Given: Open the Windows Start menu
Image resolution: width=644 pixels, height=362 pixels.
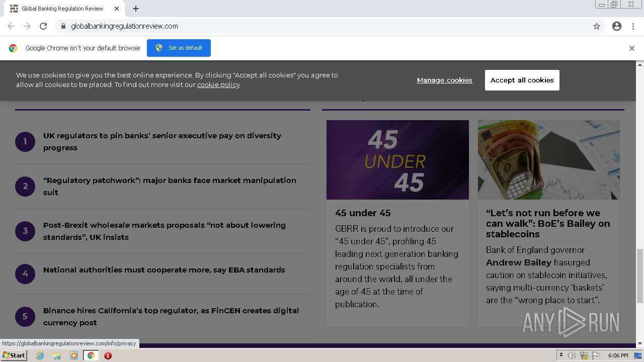Looking at the screenshot, I should point(14,355).
